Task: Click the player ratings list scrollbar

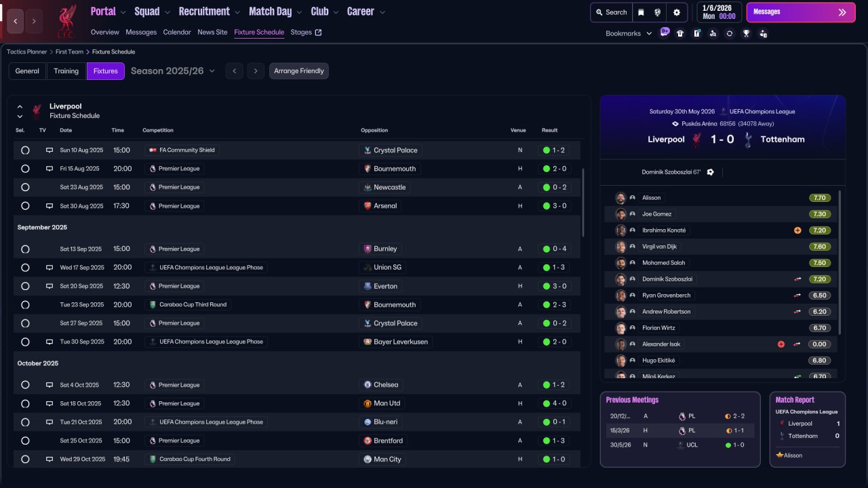Action: (x=840, y=262)
